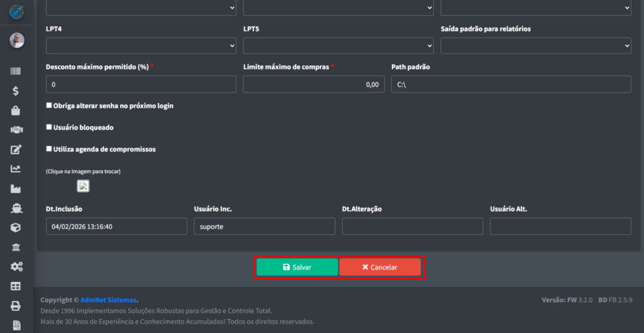The height and width of the screenshot is (333, 644).
Task: Click the printer icon in sidebar
Action: click(x=16, y=306)
